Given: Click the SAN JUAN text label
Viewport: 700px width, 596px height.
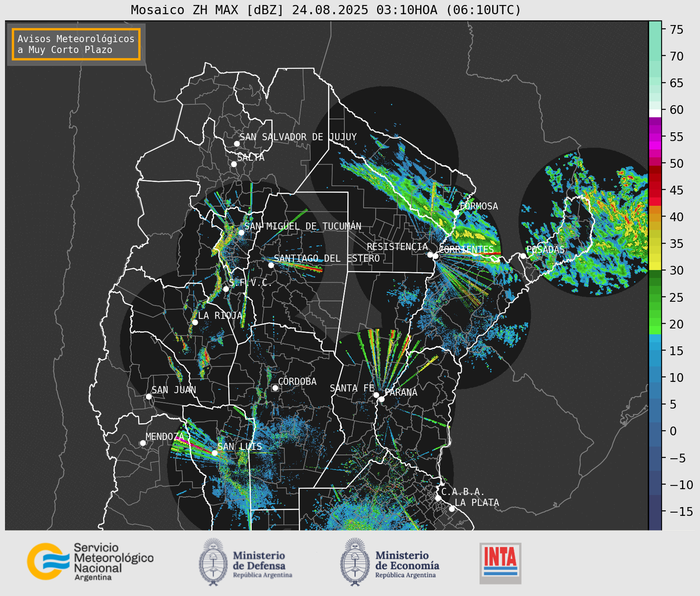Looking at the screenshot, I should 174,390.
